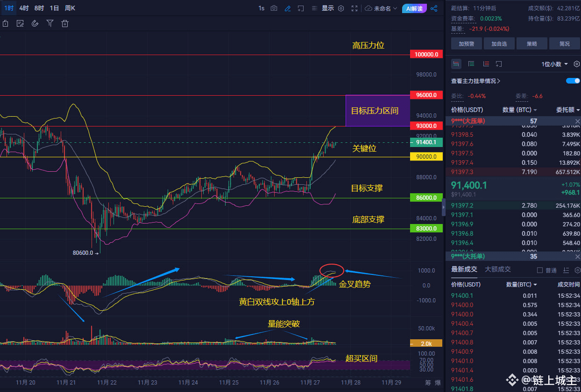Switch to the 大额成交 tab
Image resolution: width=581 pixels, height=392 pixels.
pos(498,269)
